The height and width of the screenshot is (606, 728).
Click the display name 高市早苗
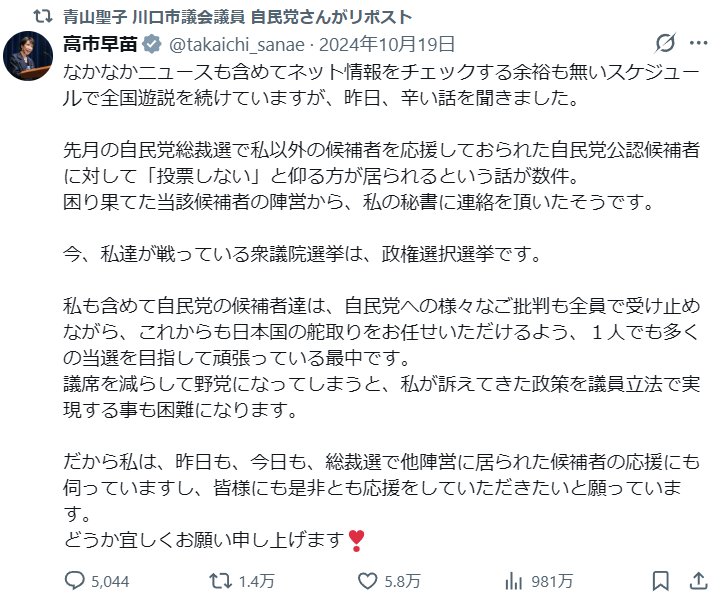click(x=102, y=44)
